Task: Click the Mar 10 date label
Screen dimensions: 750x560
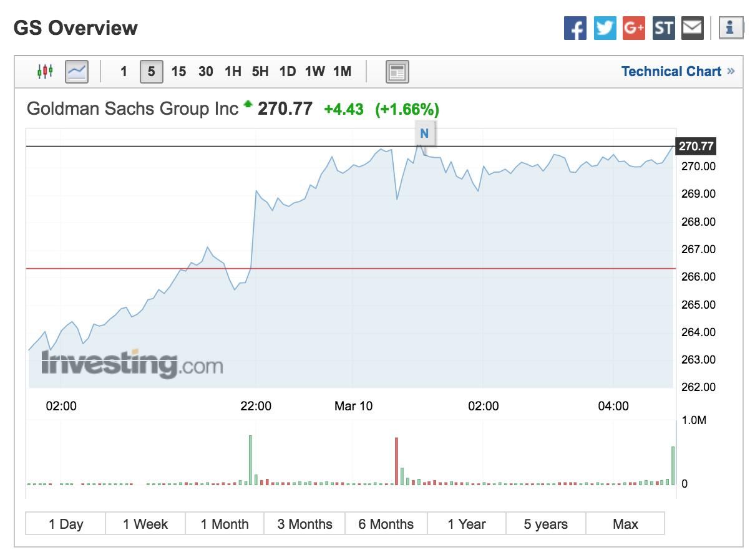Action: [354, 406]
